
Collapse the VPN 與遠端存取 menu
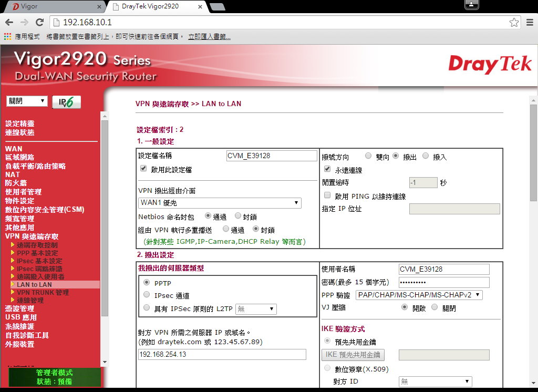pos(32,236)
